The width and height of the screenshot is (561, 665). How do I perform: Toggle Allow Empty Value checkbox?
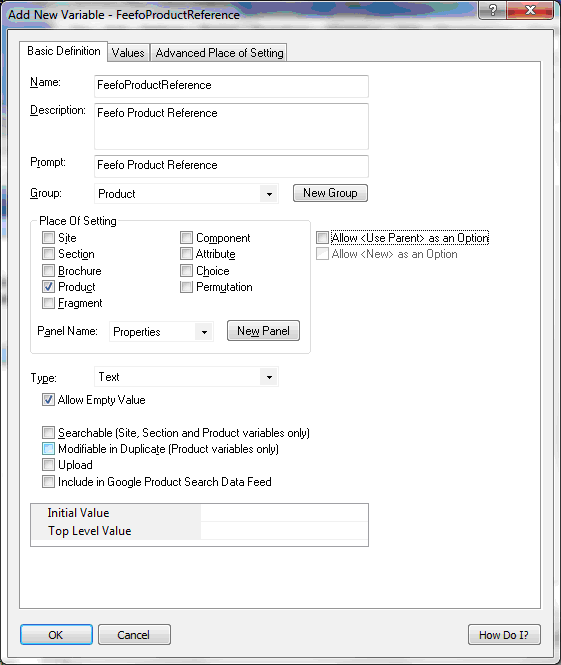coord(48,400)
